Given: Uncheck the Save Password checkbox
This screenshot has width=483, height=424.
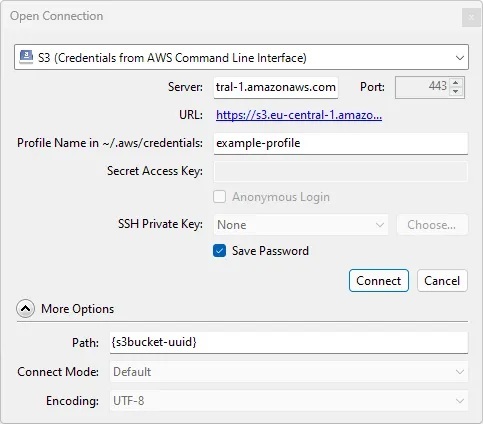Looking at the screenshot, I should point(219,251).
